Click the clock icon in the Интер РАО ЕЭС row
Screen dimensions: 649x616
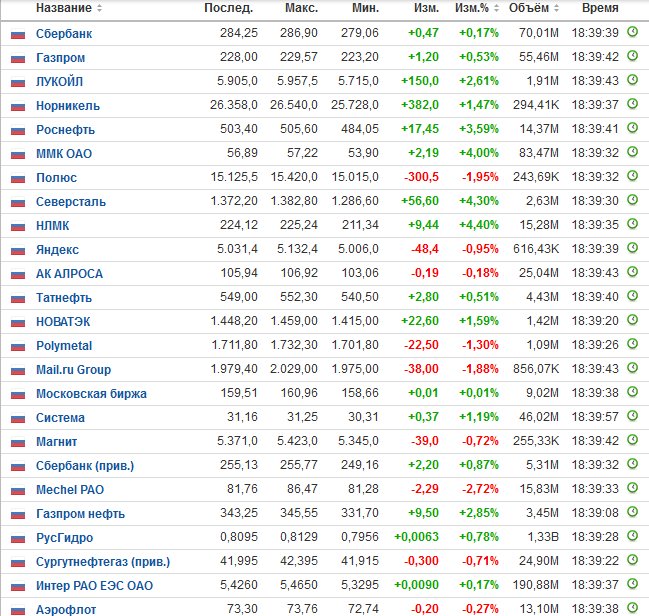click(x=632, y=584)
